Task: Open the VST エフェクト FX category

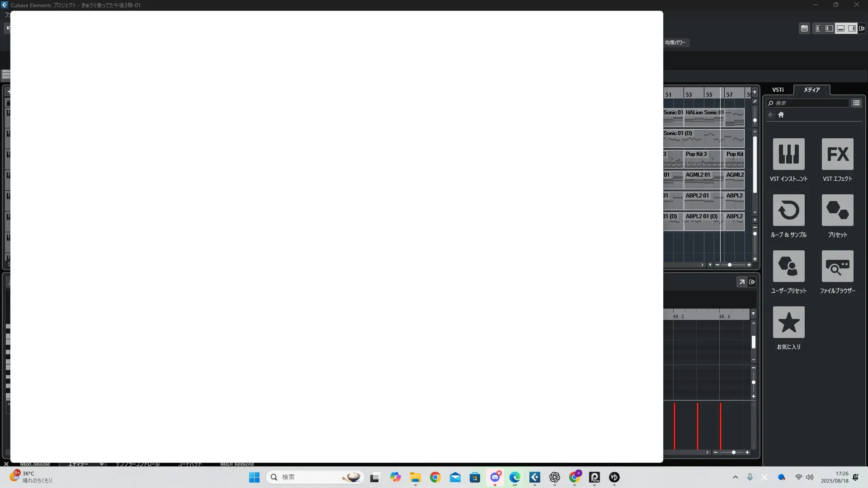Action: click(837, 155)
